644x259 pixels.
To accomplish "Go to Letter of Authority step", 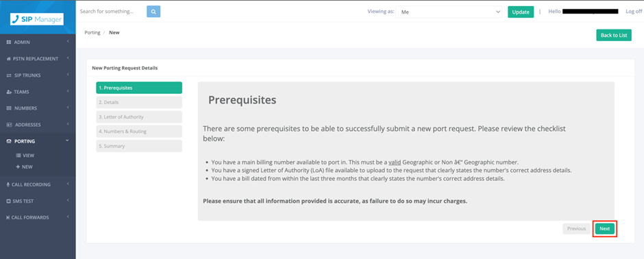I will (x=139, y=117).
